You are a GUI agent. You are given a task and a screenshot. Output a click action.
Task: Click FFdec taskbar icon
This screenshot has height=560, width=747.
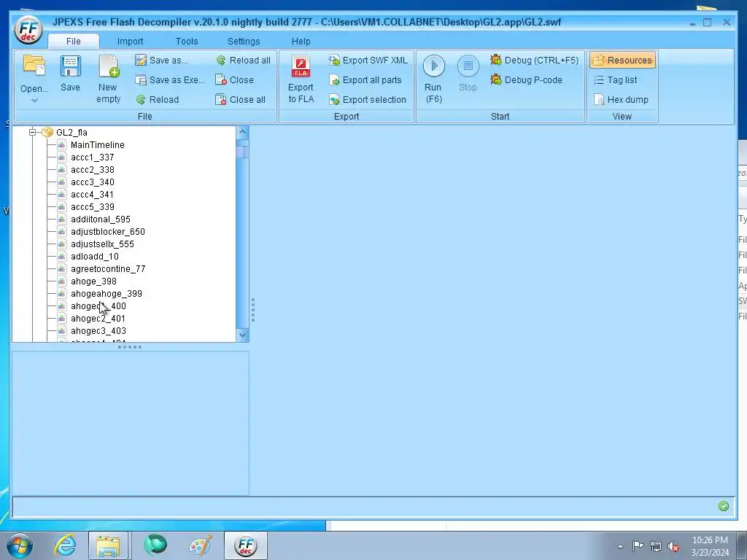[x=246, y=545]
